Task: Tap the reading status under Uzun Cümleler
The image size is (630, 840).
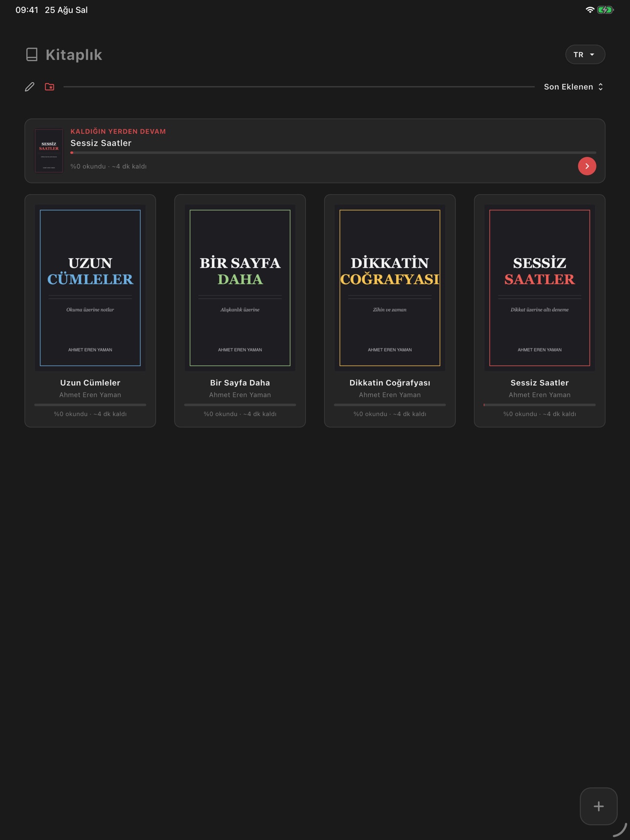Action: tap(90, 414)
